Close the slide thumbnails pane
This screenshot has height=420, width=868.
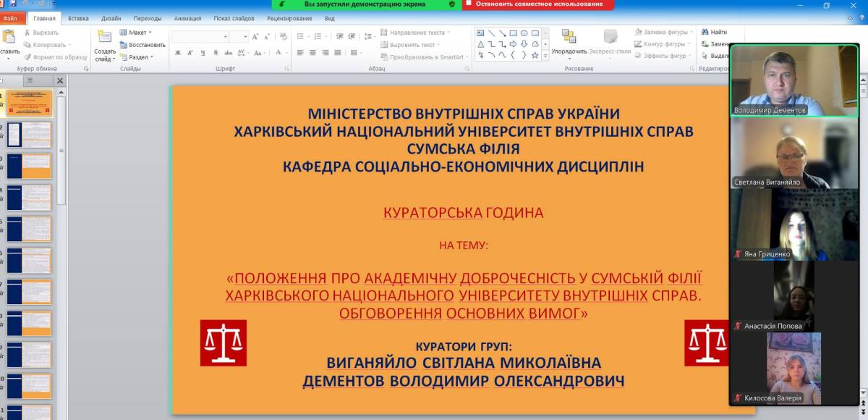pyautogui.click(x=60, y=81)
